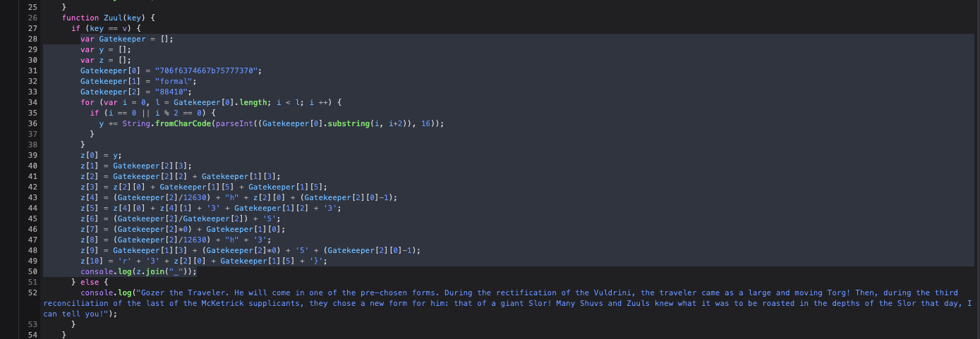980x339 pixels.
Task: Click the "var Gatekeeper" declaration on line 28
Action: pyautogui.click(x=113, y=39)
